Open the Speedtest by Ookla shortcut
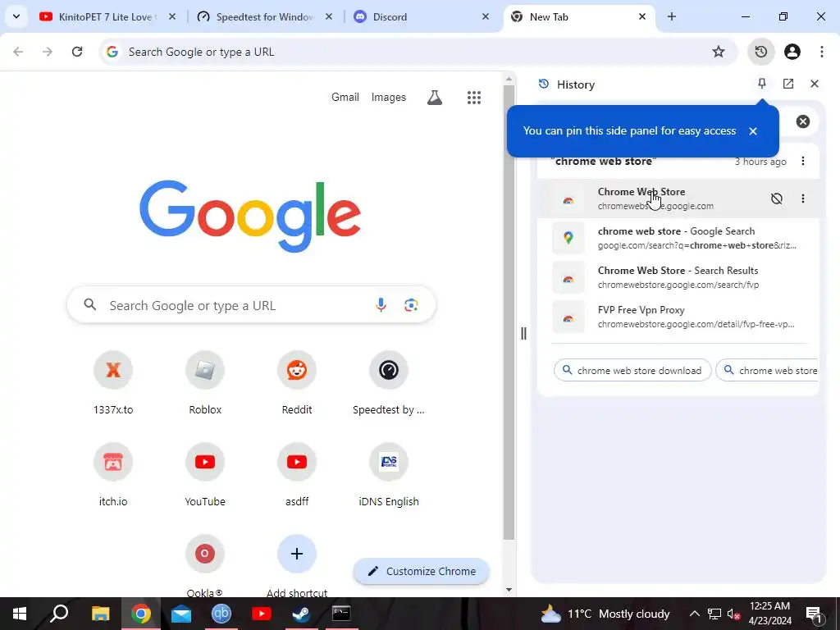This screenshot has height=630, width=840. [x=388, y=384]
